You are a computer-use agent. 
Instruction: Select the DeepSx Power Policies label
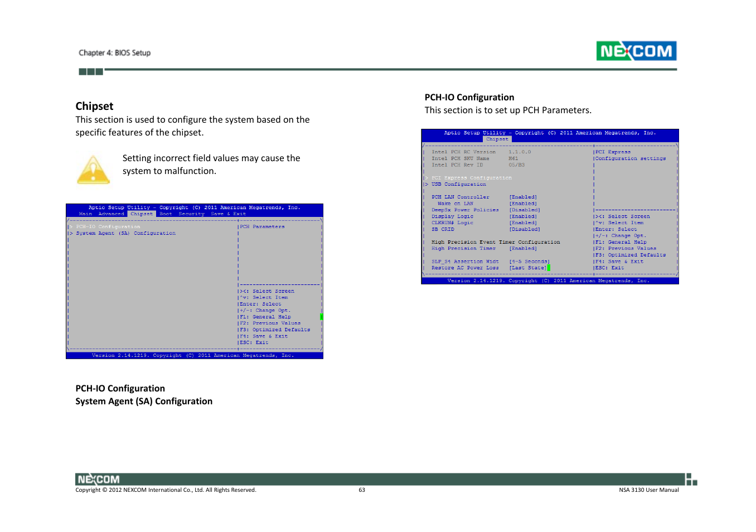tap(466, 210)
